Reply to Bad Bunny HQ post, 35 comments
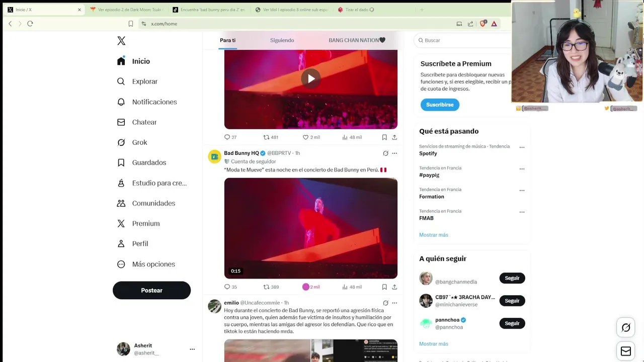The width and height of the screenshot is (644, 362). pyautogui.click(x=230, y=287)
